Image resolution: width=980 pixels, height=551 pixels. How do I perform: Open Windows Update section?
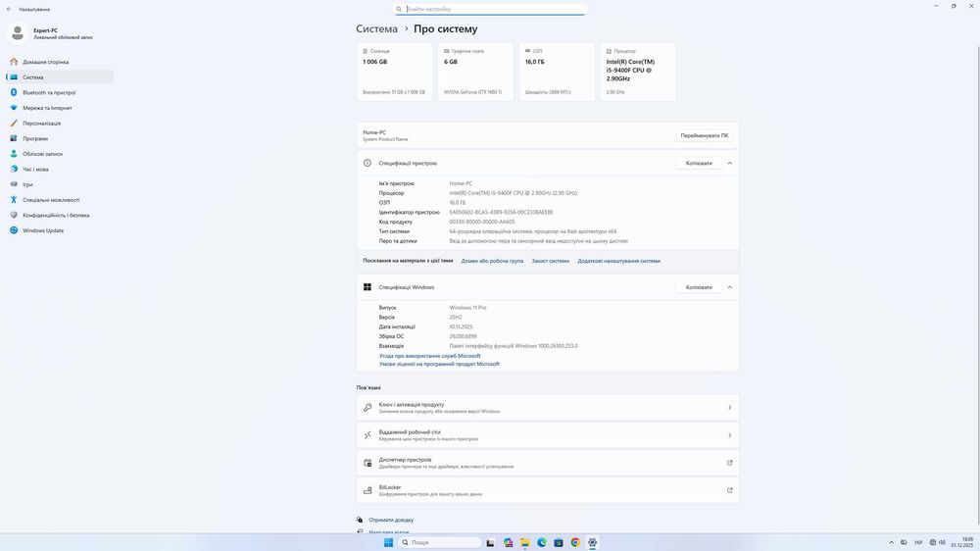(x=60, y=230)
